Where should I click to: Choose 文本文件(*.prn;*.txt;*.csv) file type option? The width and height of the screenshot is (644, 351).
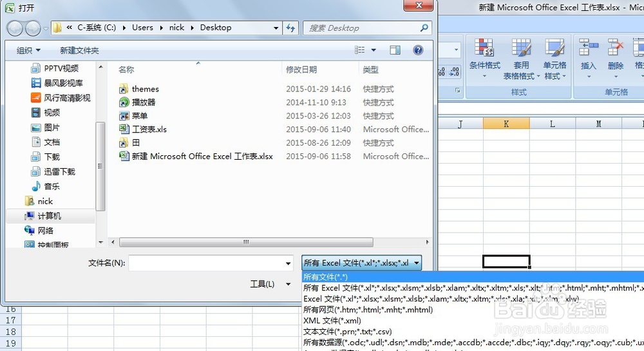(473, 332)
